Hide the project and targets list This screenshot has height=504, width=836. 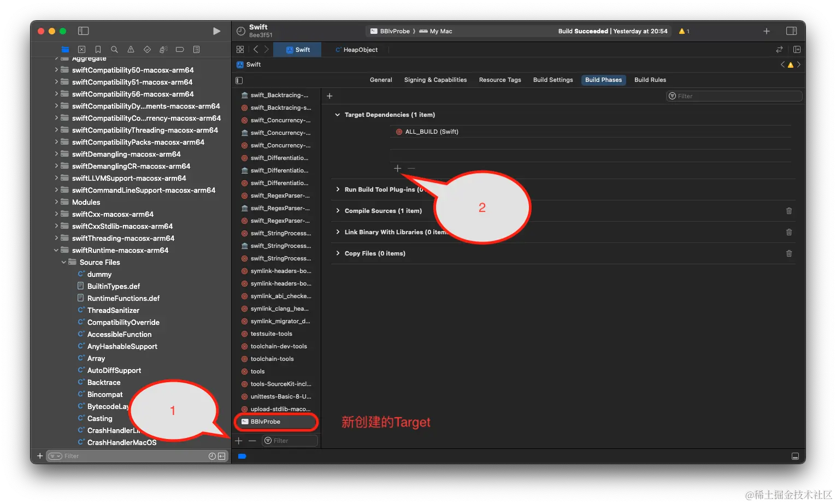(x=239, y=80)
